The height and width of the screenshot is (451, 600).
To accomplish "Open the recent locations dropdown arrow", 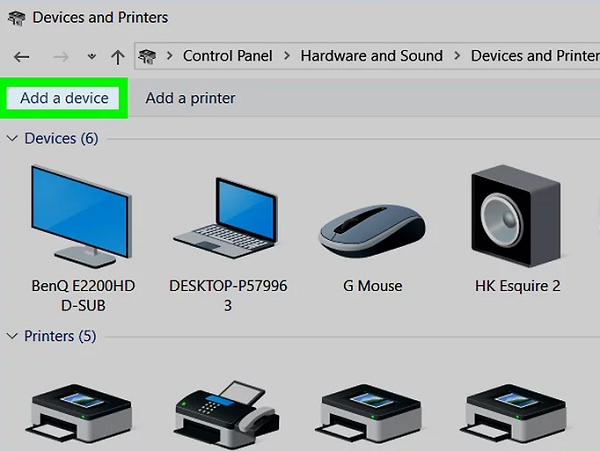I will (x=91, y=57).
